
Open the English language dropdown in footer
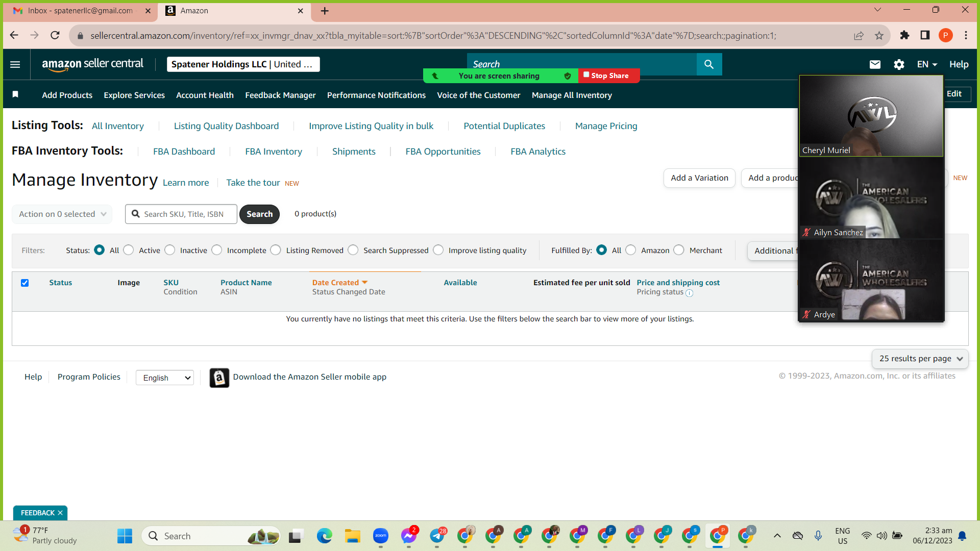tap(165, 378)
